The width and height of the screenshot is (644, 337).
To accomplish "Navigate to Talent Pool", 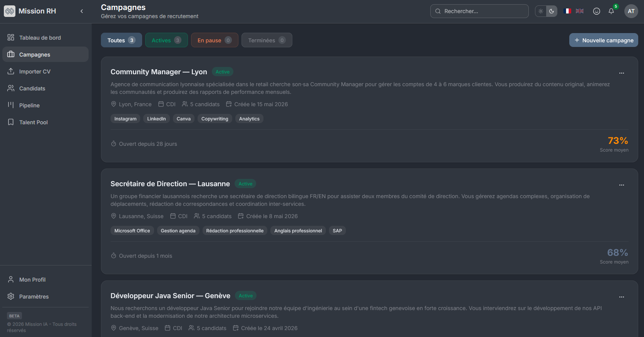I will pos(45,122).
